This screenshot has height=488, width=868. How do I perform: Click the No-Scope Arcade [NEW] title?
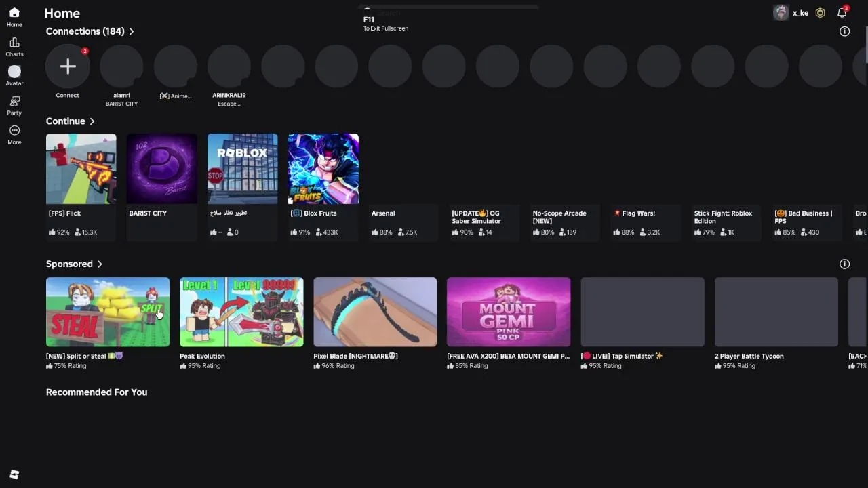click(x=559, y=217)
